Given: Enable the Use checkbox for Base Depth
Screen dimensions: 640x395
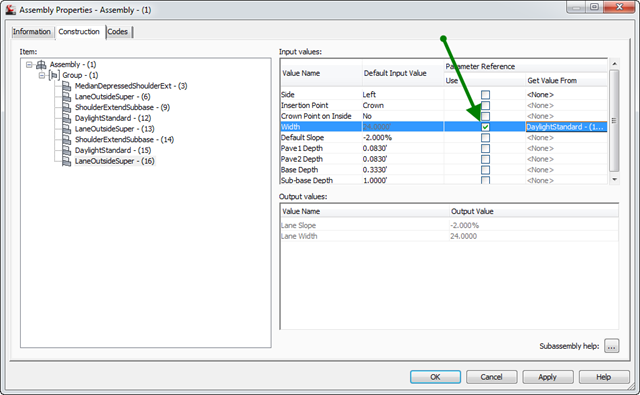Looking at the screenshot, I should 485,170.
